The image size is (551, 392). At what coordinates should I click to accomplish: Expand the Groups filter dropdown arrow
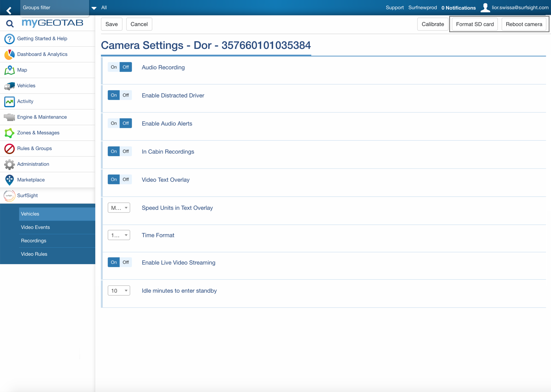click(x=94, y=8)
